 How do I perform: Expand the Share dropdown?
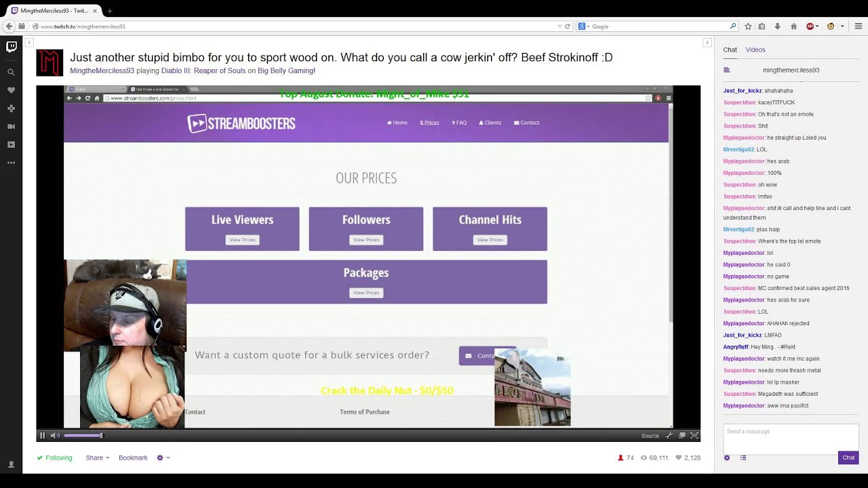click(x=98, y=458)
